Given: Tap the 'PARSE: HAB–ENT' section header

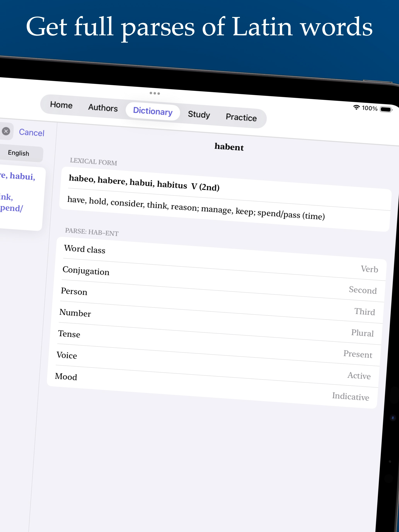Looking at the screenshot, I should [x=92, y=232].
